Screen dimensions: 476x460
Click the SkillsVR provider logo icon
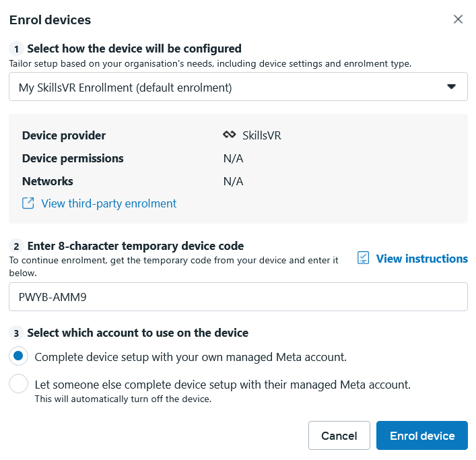[x=229, y=135]
